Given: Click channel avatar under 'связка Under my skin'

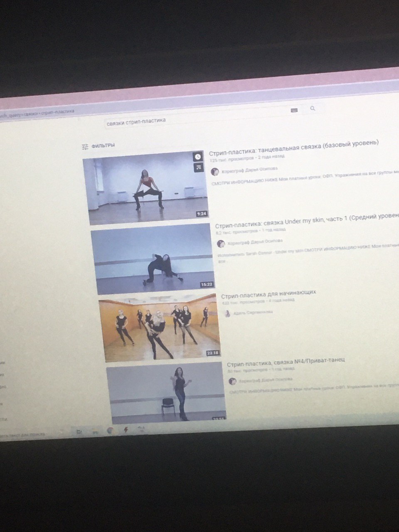Looking at the screenshot, I should (x=221, y=244).
